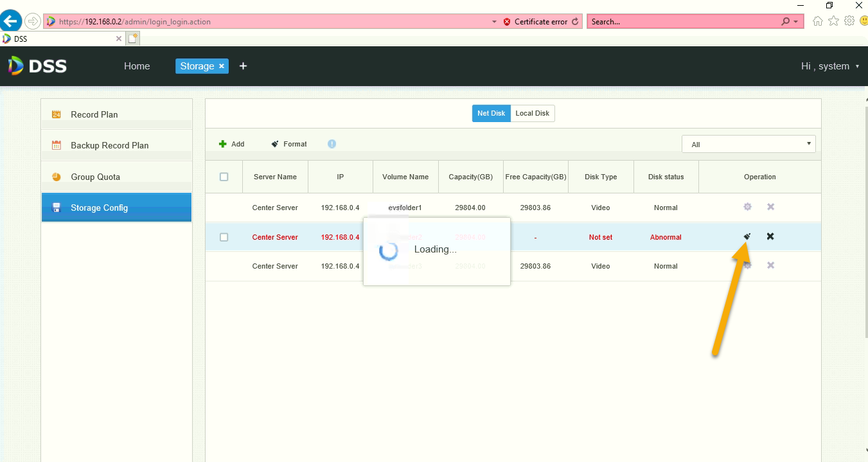The height and width of the screenshot is (462, 868).
Task: Close the Storage tab with the x
Action: click(x=222, y=66)
